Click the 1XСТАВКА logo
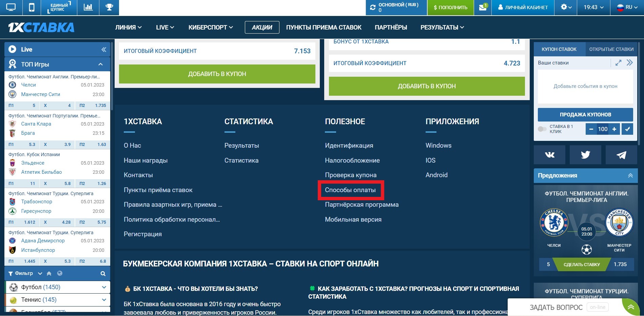Viewport: 644px width, 316px height. [41, 27]
